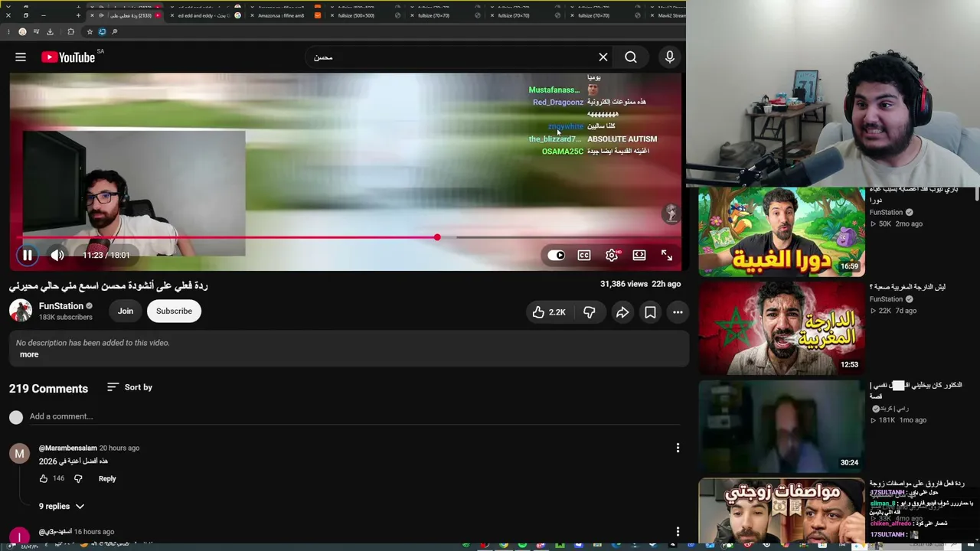980x551 pixels.
Task: Click the Add a comment field
Action: (x=354, y=416)
